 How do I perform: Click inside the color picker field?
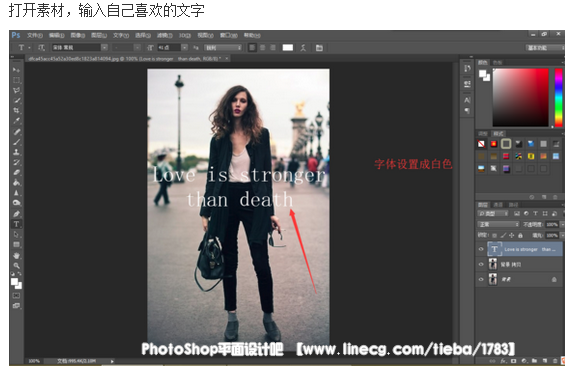coord(521,97)
